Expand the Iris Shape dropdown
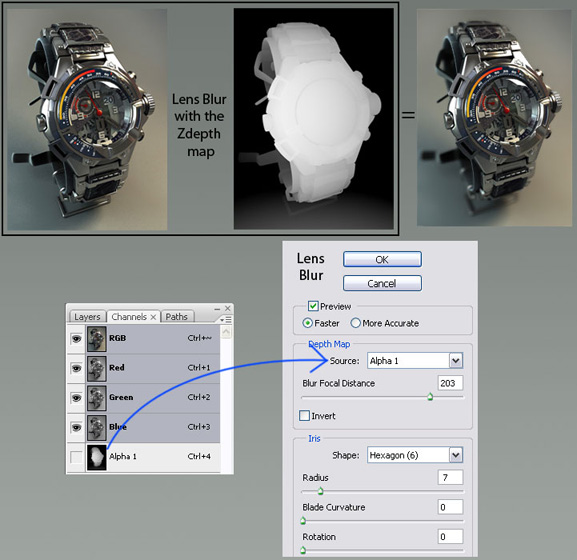577x560 pixels. [x=415, y=455]
